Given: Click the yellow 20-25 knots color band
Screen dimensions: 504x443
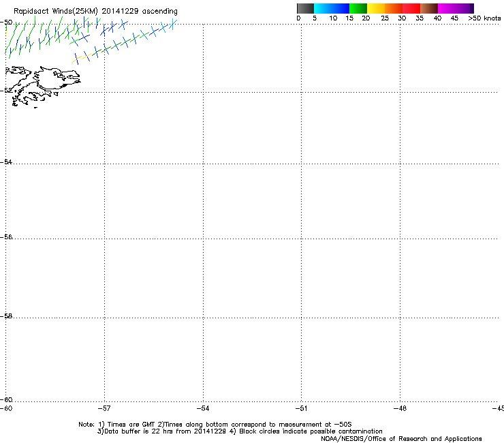Looking at the screenshot, I should click(x=376, y=8).
